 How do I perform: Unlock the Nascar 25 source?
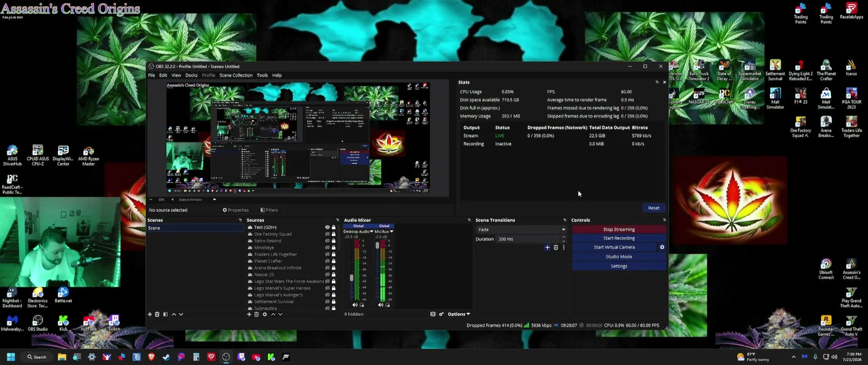[333, 275]
